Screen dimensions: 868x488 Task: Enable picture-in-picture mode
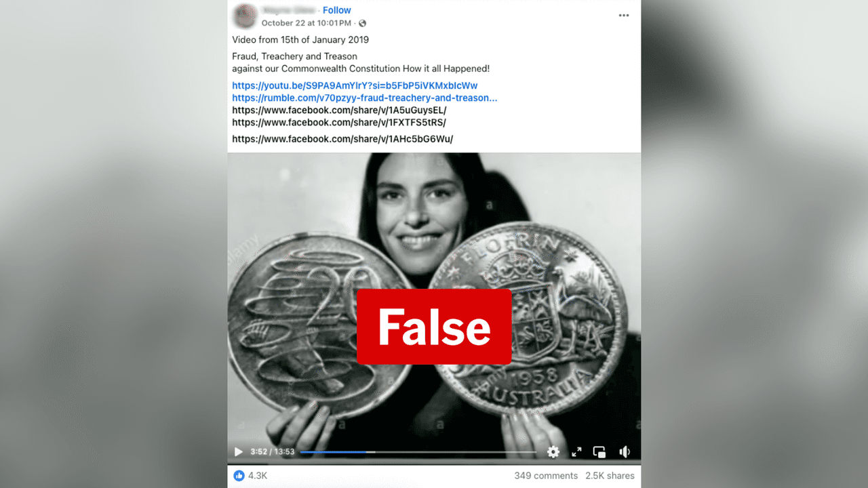(599, 451)
